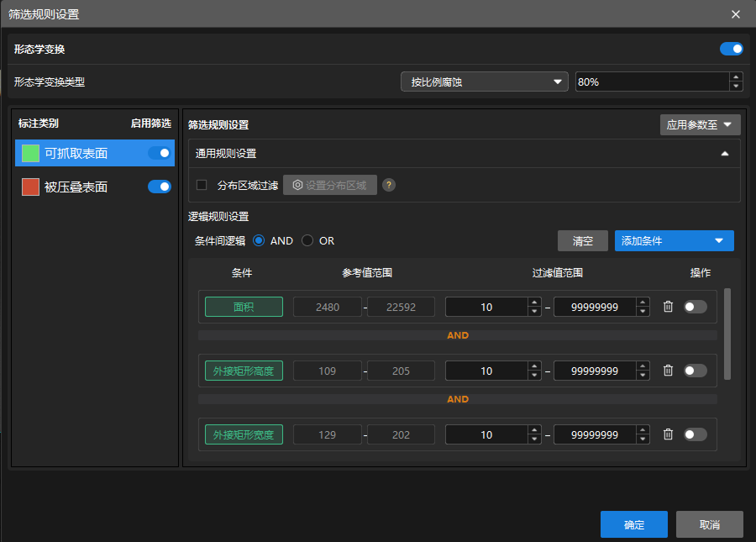Click the conditions list vertical scrollbar
756x542 pixels.
(727, 334)
